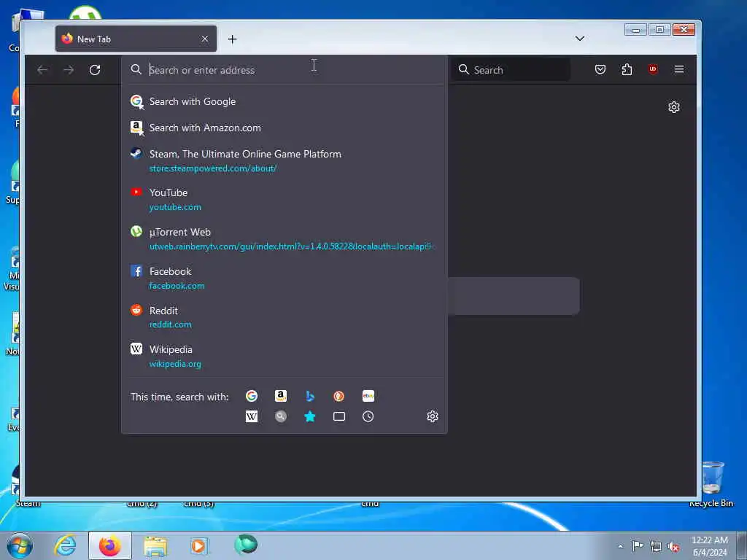Search bookmarks with the star icon
747x560 pixels.
(x=309, y=416)
